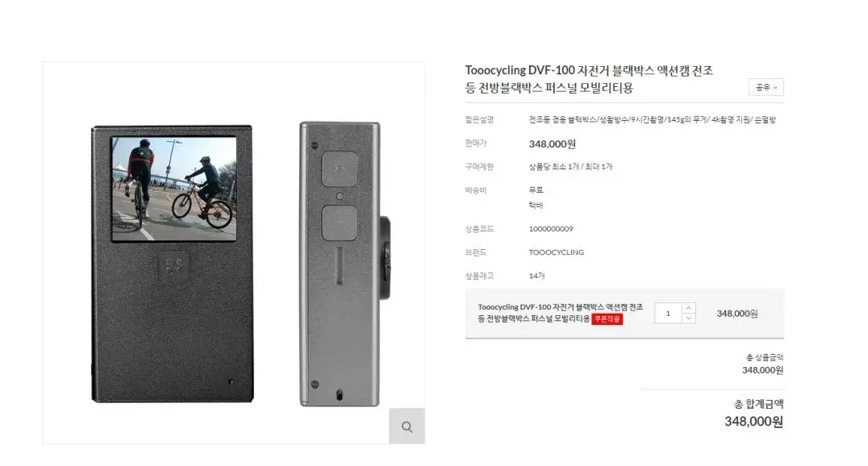868x466 pixels.
Task: Click the 짧은설명 short description text
Action: [x=652, y=119]
